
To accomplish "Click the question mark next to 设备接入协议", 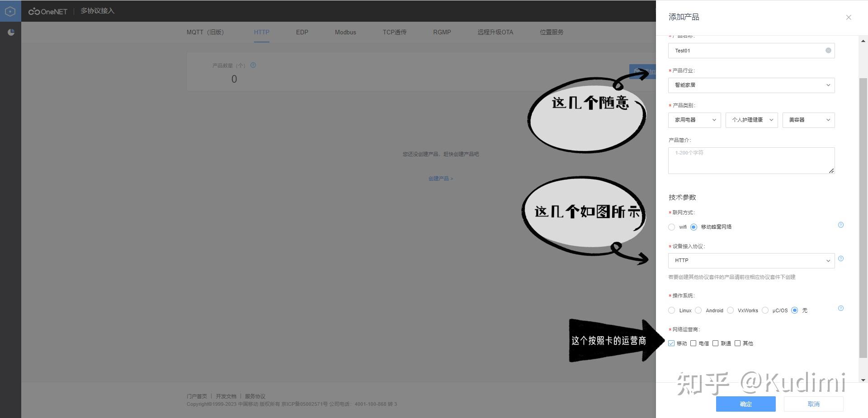I will [x=840, y=259].
